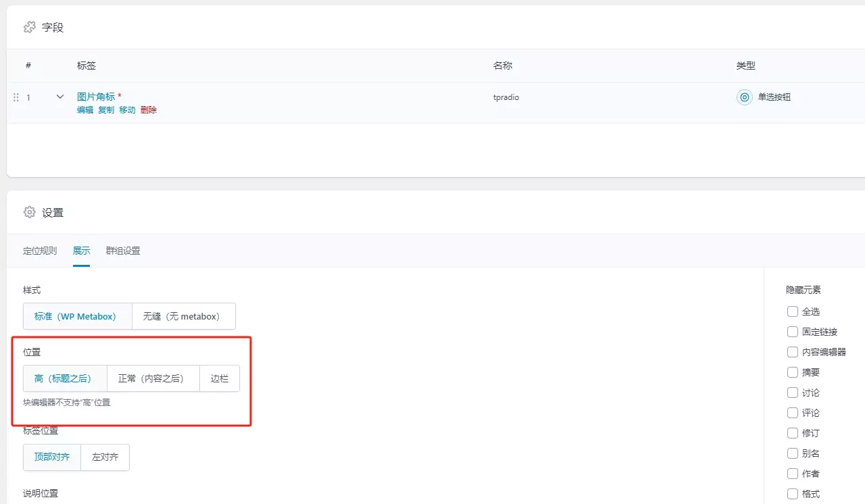Image resolution: width=865 pixels, height=504 pixels.
Task: Expand the 图片角标 field row chevron
Action: 60,97
